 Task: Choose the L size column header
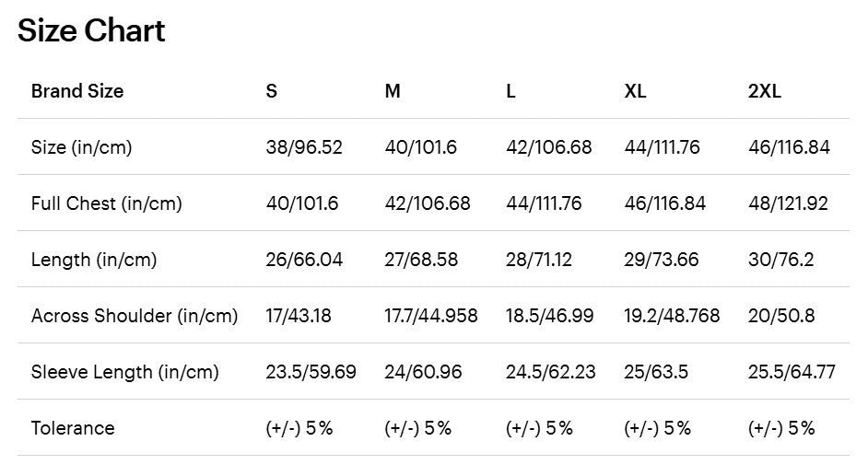point(510,91)
